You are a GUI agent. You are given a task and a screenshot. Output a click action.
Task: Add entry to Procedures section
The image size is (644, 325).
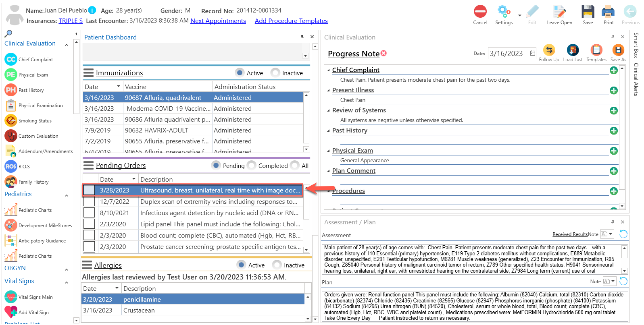click(x=613, y=191)
